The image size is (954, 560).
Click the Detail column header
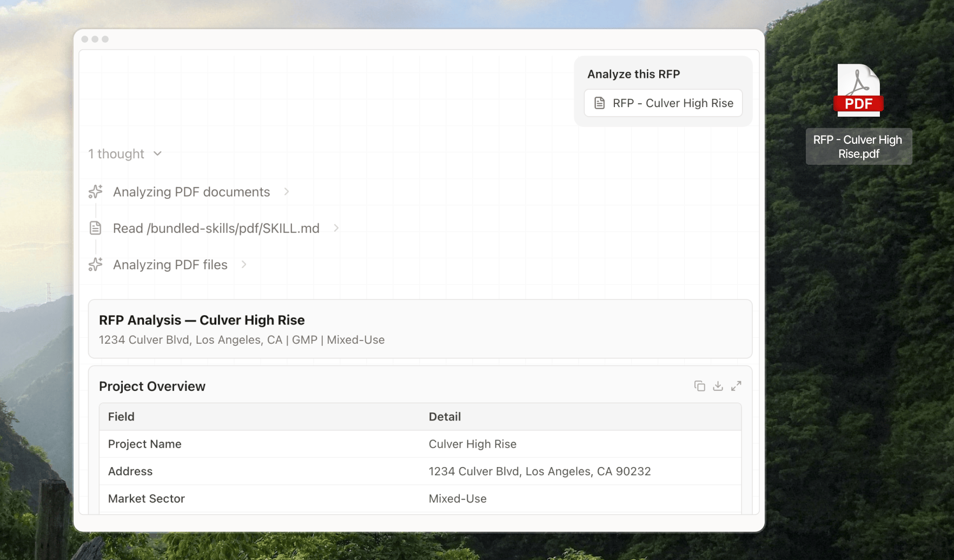click(445, 417)
